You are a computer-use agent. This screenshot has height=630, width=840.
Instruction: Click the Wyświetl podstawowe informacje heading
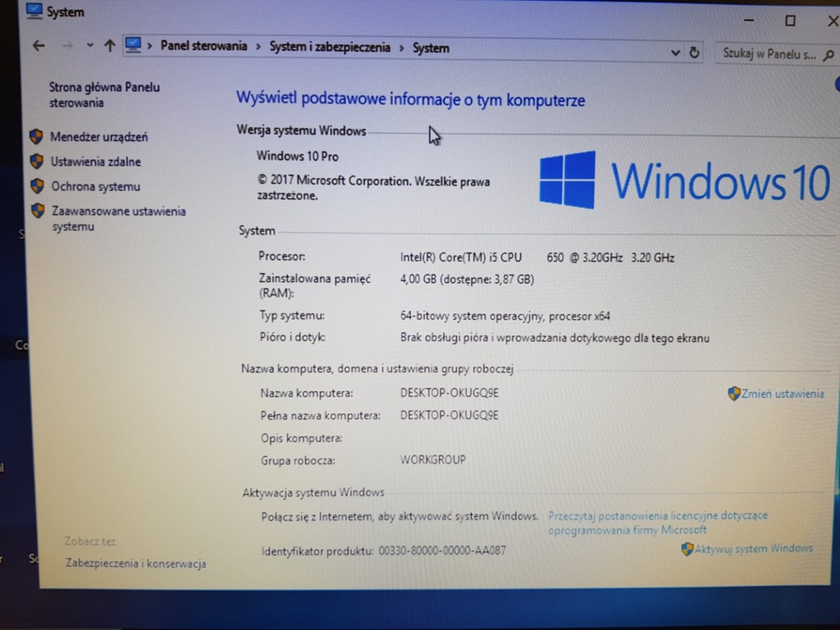coord(410,99)
